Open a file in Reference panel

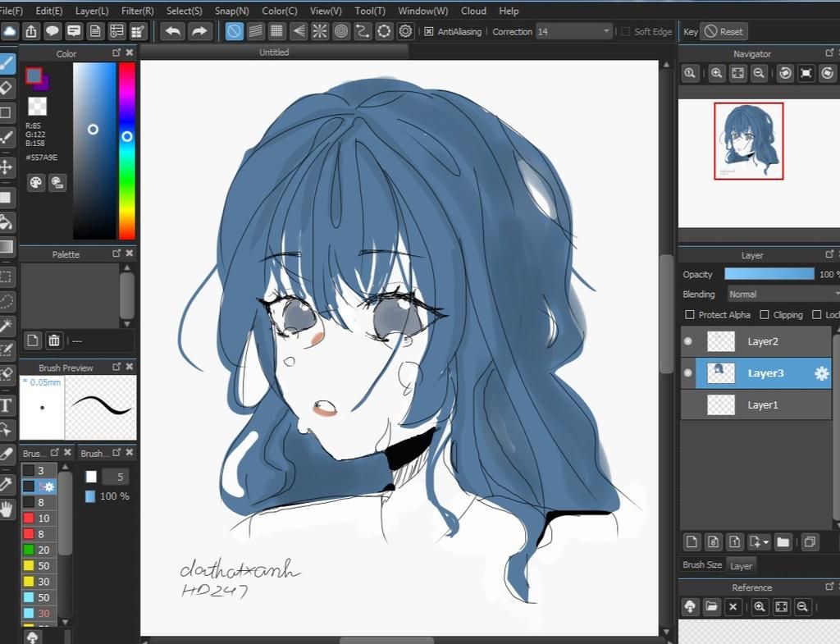click(711, 606)
